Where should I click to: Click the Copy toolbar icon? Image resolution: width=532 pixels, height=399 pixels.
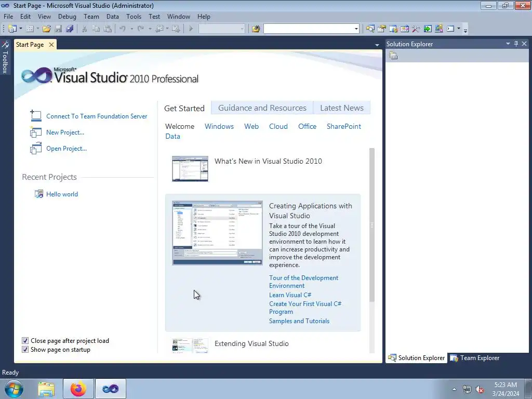click(x=96, y=29)
